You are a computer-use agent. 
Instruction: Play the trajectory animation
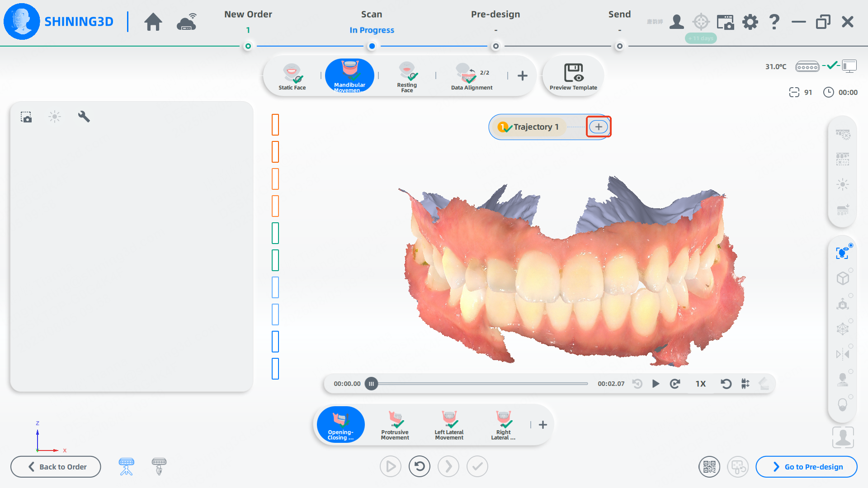click(656, 384)
